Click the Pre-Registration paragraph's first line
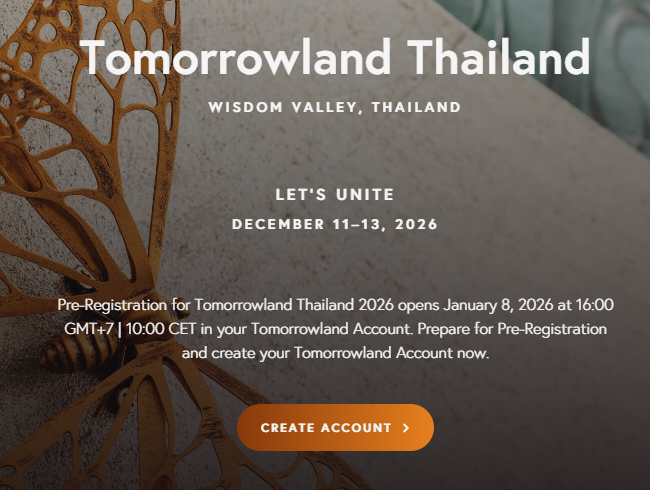Image resolution: width=650 pixels, height=490 pixels. point(334,305)
